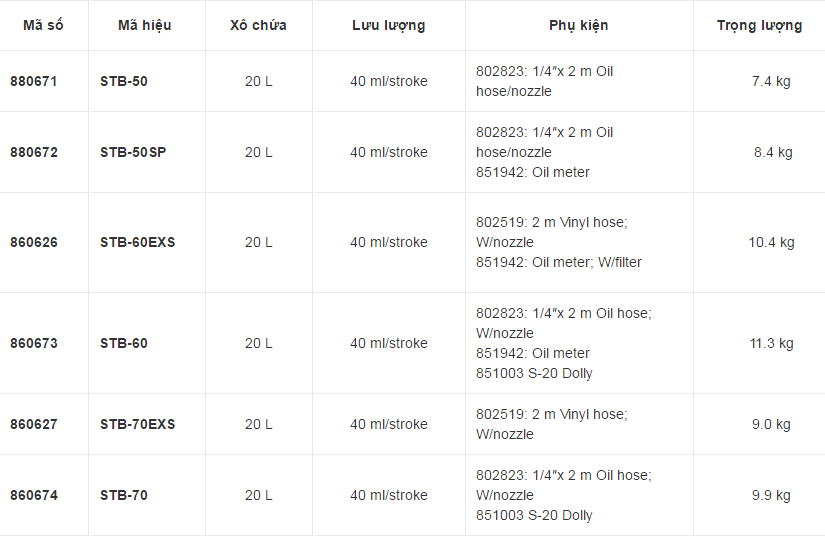
Task: Select model STB-60EXS
Action: coord(138,242)
